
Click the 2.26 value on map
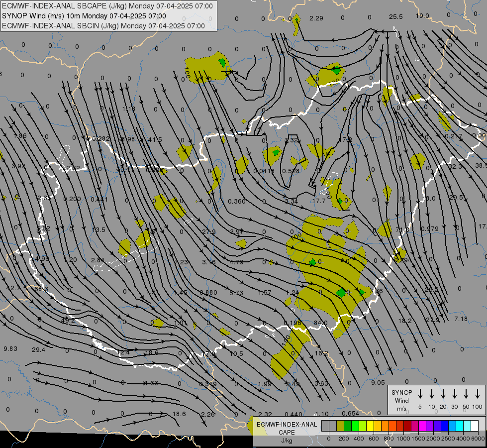(208, 415)
